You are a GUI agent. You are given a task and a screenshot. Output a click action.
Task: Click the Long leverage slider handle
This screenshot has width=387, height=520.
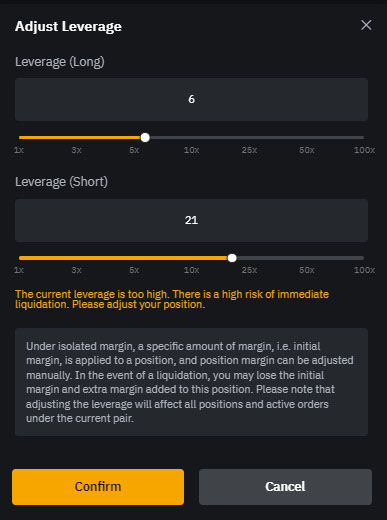point(145,137)
